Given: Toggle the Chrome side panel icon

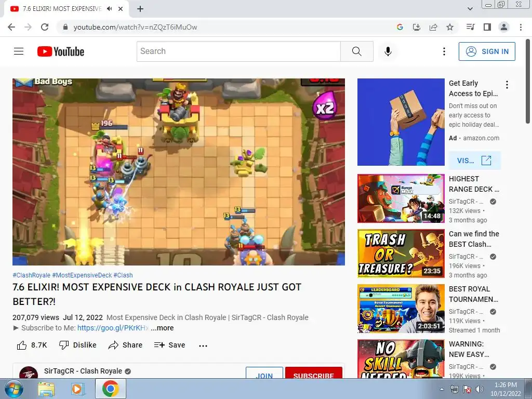Looking at the screenshot, I should [487, 27].
